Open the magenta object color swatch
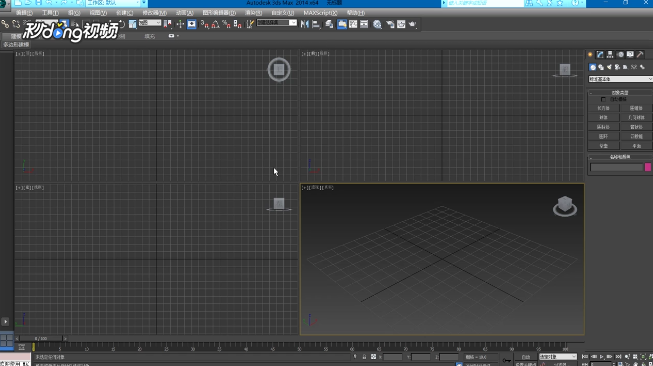 click(648, 167)
